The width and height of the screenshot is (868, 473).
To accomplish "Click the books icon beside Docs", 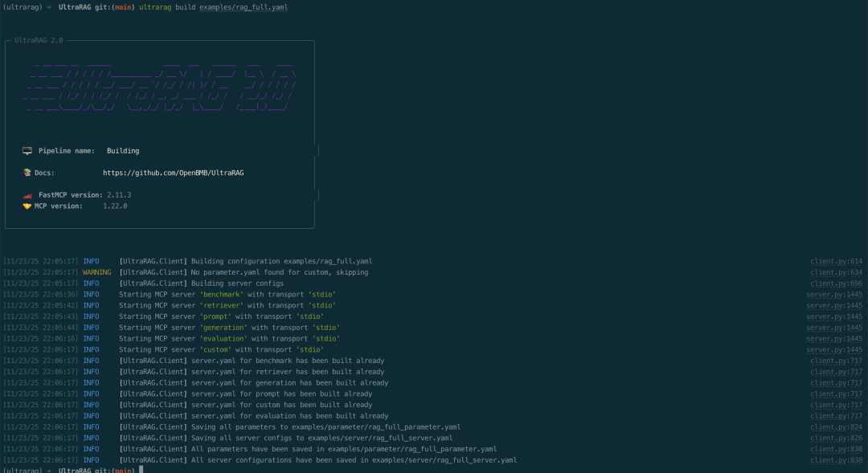I will tap(27, 173).
